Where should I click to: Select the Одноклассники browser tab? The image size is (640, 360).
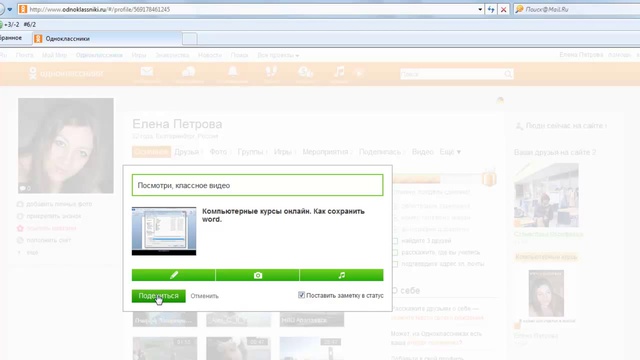click(x=107, y=39)
